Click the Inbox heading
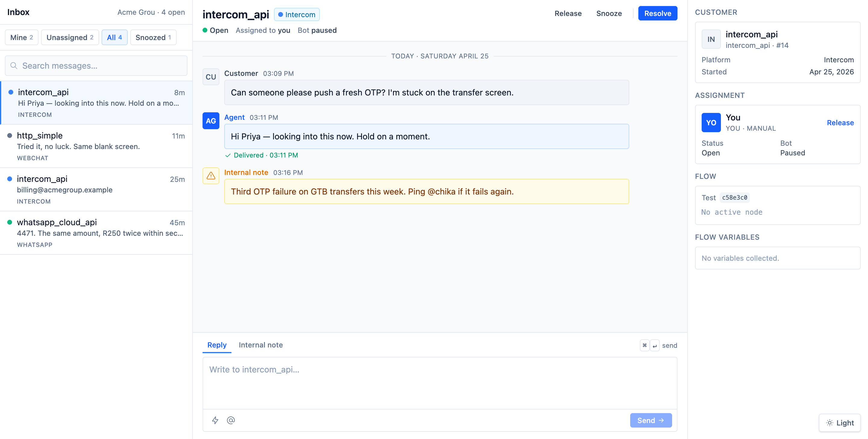This screenshot has width=868, height=439. (x=18, y=12)
